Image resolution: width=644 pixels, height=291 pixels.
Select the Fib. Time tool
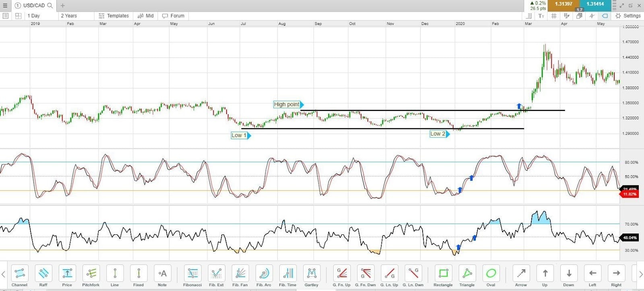pos(288,276)
